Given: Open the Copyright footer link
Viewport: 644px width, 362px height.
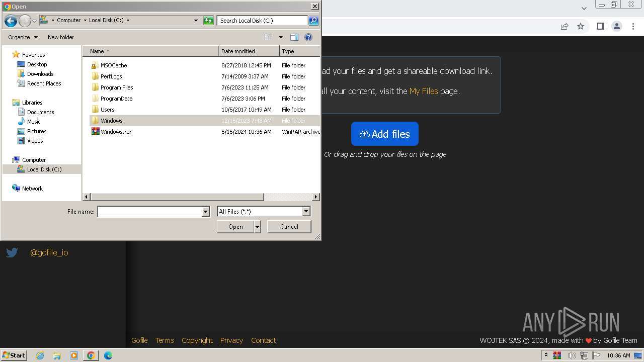Looking at the screenshot, I should click(x=197, y=340).
